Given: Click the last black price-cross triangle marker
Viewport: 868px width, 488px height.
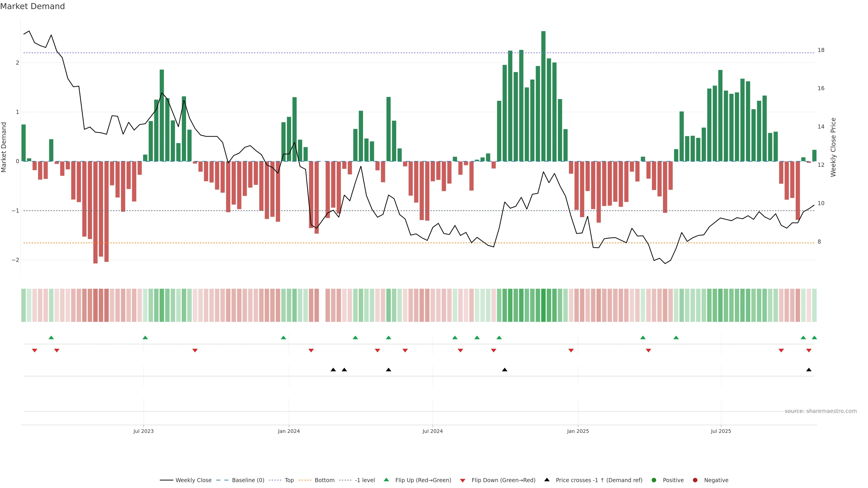Looking at the screenshot, I should click(x=809, y=370).
